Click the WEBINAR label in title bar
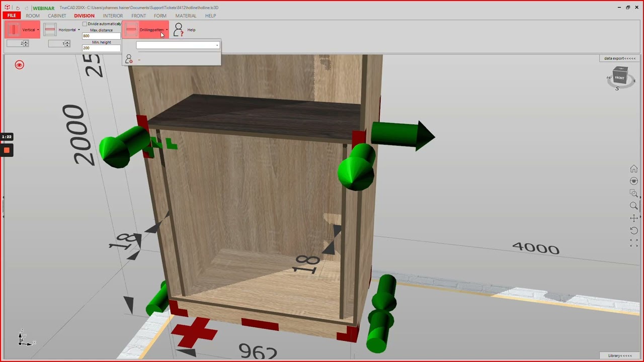 tap(43, 8)
